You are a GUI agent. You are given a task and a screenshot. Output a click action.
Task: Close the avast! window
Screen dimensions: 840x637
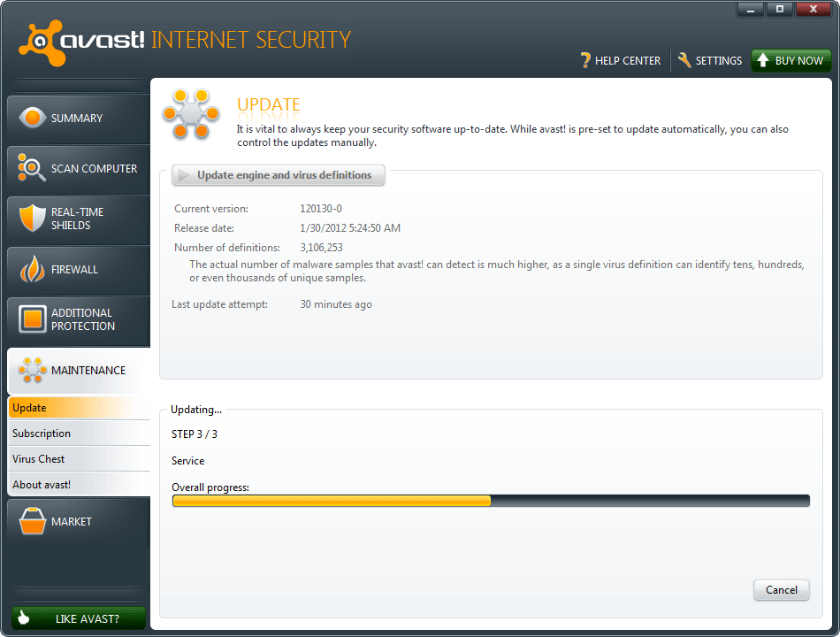[x=813, y=9]
